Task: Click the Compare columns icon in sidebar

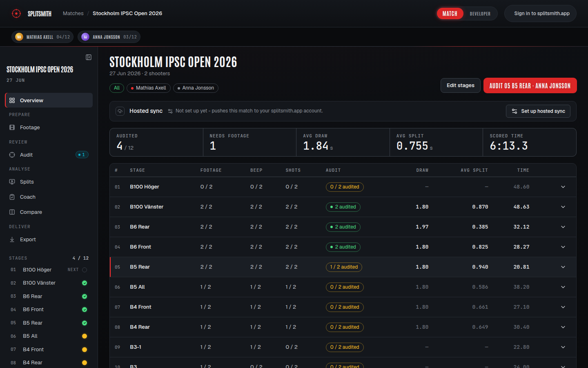Action: 12,212
